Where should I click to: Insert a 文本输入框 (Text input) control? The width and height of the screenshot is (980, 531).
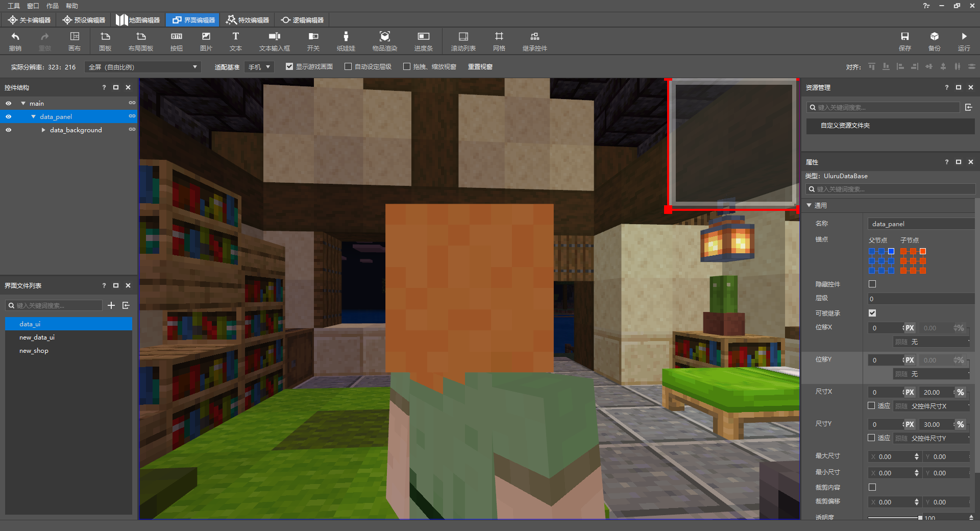pos(275,41)
